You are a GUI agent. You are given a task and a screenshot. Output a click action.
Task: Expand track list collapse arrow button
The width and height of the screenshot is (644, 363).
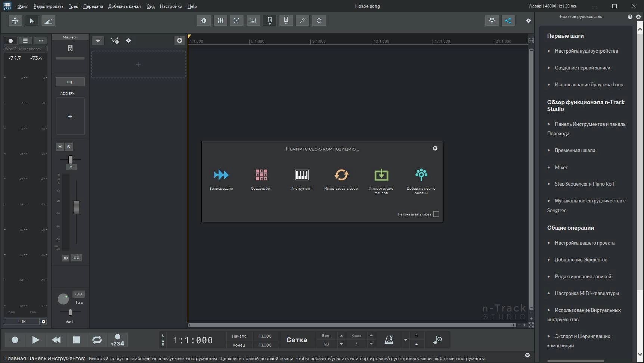[98, 40]
